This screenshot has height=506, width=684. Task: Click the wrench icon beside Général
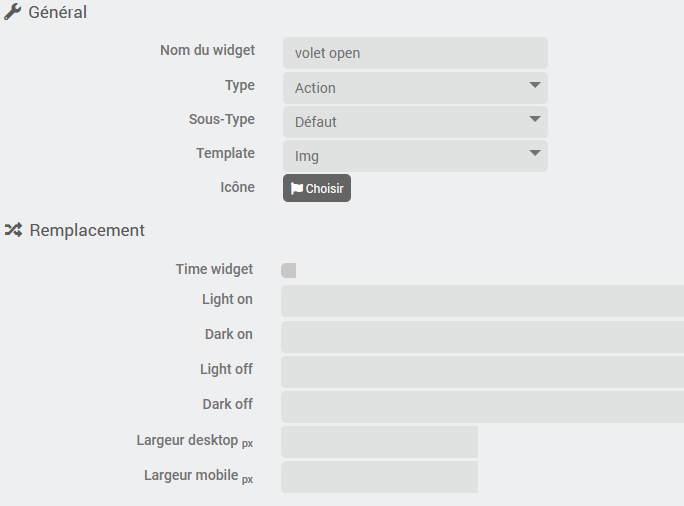13,13
